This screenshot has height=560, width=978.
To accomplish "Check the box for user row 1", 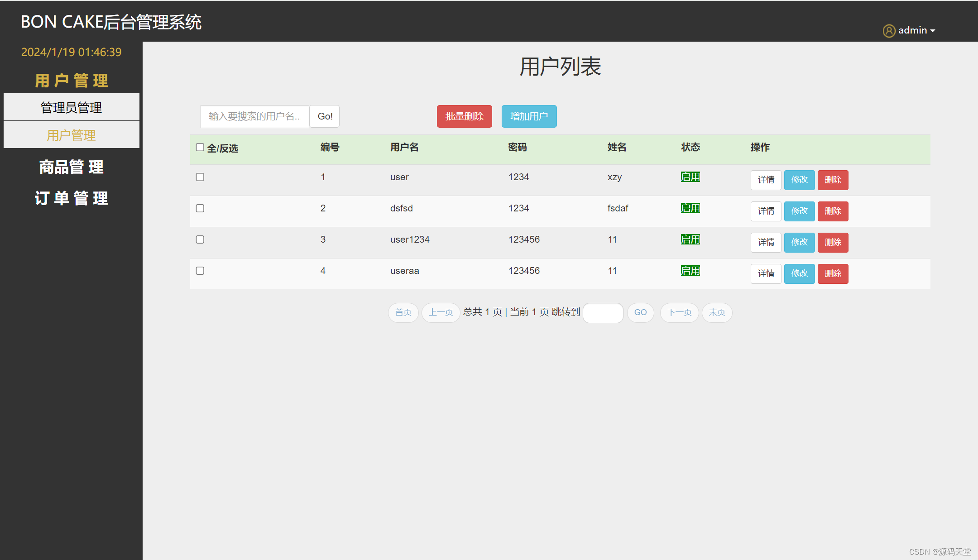I will tap(200, 177).
